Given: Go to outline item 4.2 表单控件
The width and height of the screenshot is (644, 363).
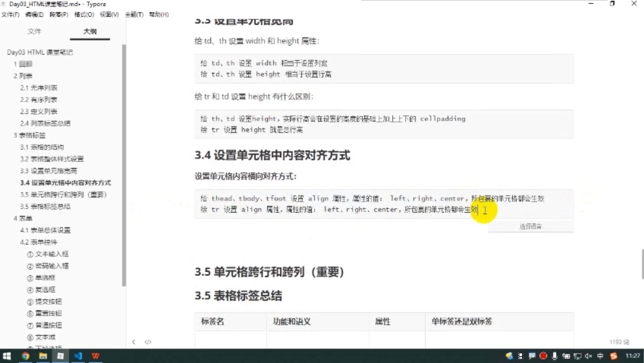Looking at the screenshot, I should coord(38,242).
